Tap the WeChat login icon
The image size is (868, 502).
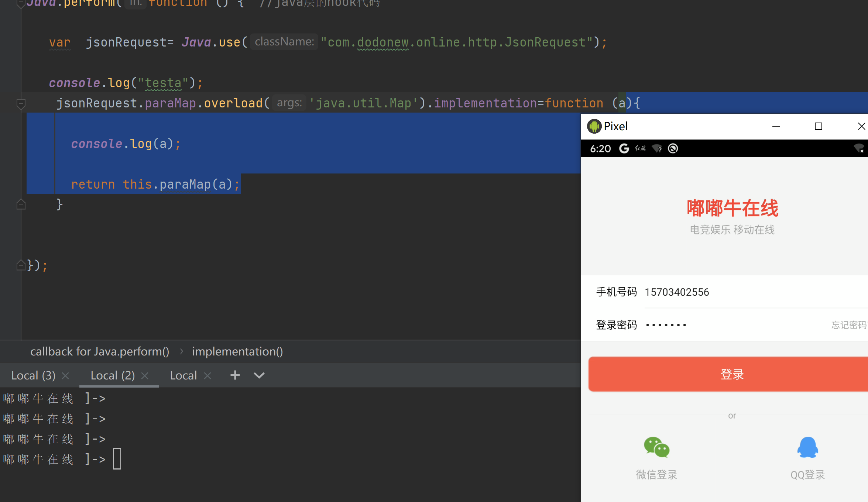656,447
